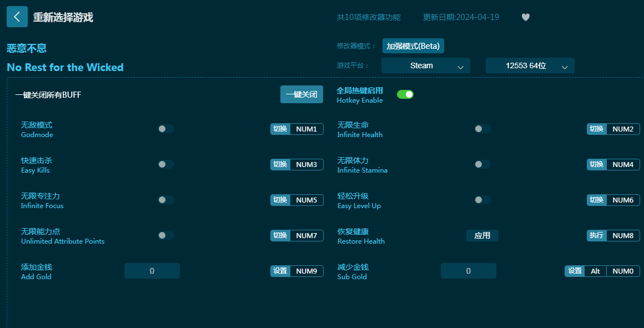Screen dimensions: 644x328
Task: Click 切换 label beside NUM4
Action: pyautogui.click(x=596, y=165)
